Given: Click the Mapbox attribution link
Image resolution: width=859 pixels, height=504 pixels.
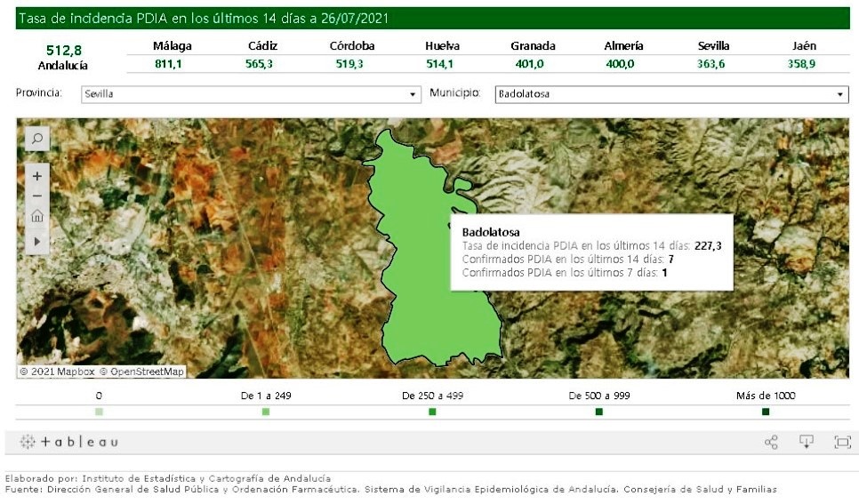Looking at the screenshot, I should click(57, 372).
